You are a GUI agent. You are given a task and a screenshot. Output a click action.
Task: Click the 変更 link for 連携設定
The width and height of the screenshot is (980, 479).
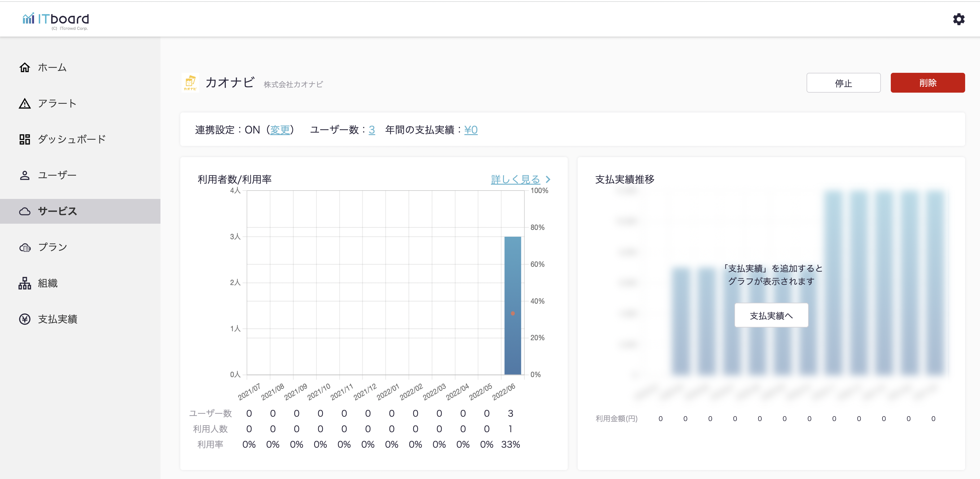[x=280, y=130]
